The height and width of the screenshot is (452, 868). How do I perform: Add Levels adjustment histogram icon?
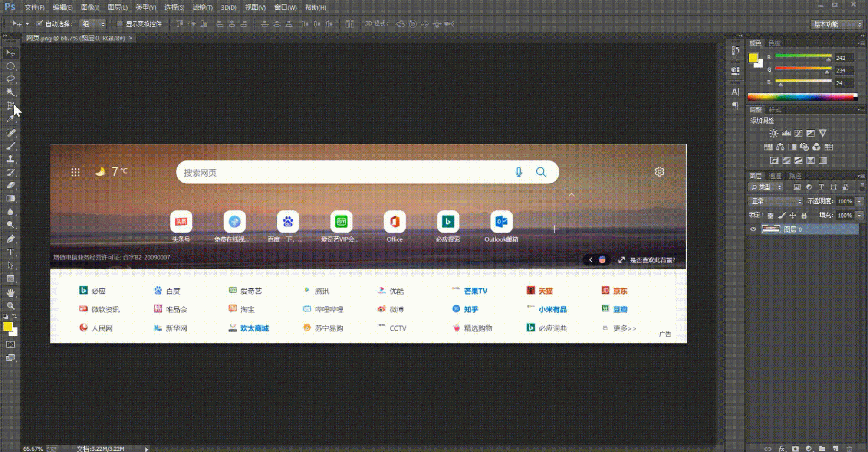(x=786, y=133)
